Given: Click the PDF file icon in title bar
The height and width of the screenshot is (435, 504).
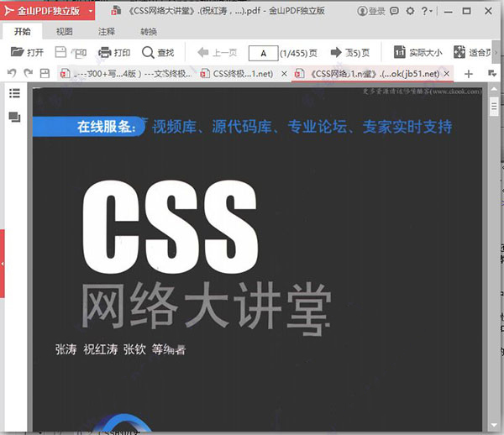Looking at the screenshot, I should pos(116,11).
